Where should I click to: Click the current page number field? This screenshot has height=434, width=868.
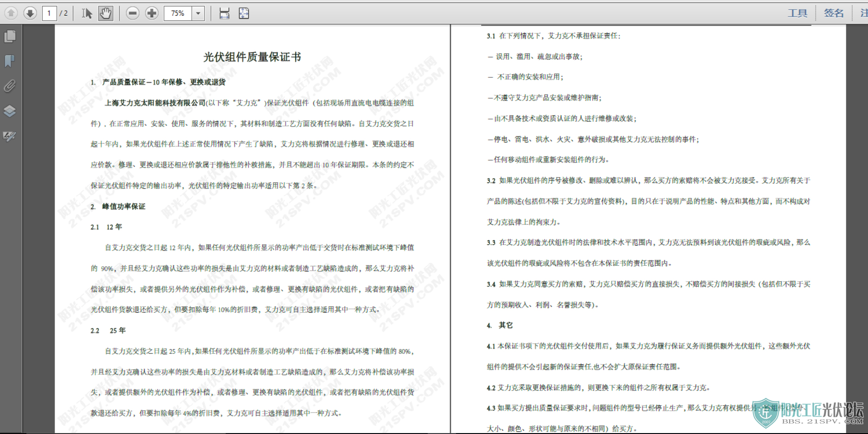click(49, 13)
